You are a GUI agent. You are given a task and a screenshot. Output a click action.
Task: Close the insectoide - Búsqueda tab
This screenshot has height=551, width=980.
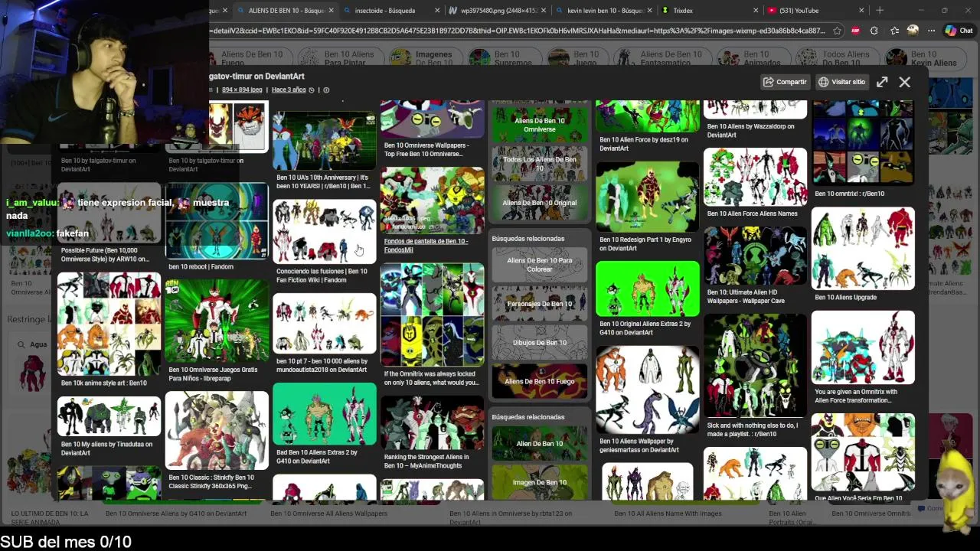(437, 11)
